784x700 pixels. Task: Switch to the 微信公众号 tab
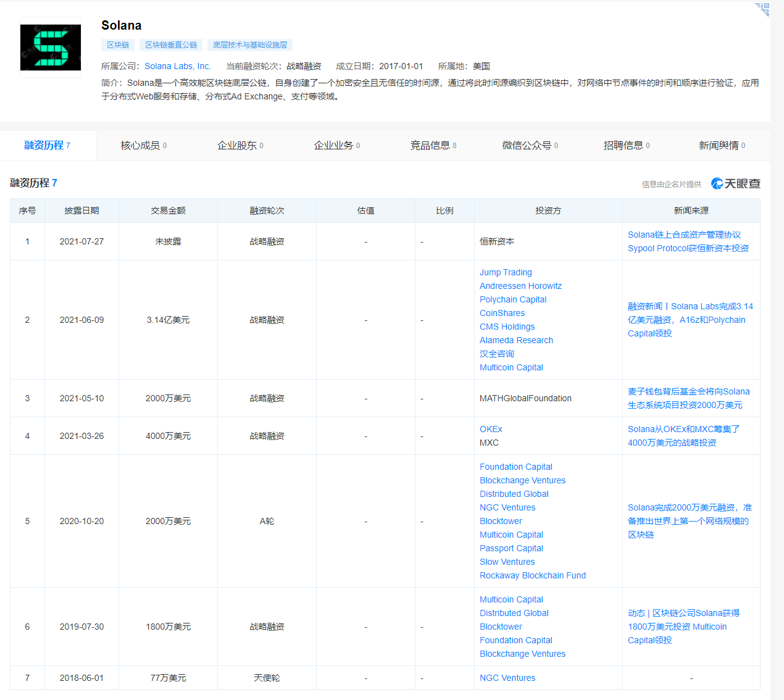click(530, 146)
